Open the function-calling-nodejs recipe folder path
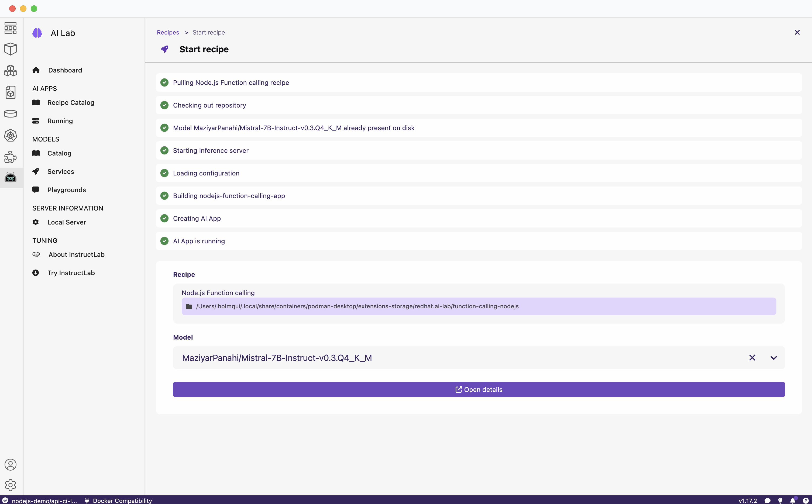 tap(357, 306)
